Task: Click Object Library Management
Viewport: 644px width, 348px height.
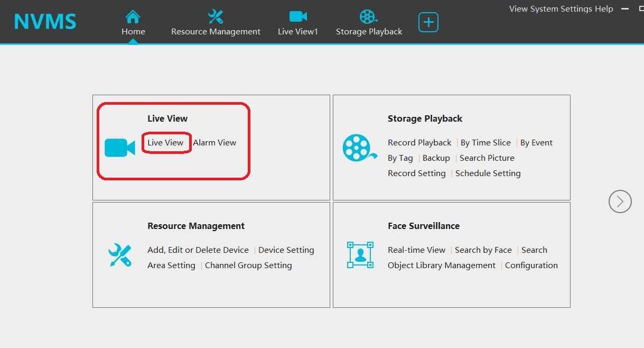Action: [442, 265]
